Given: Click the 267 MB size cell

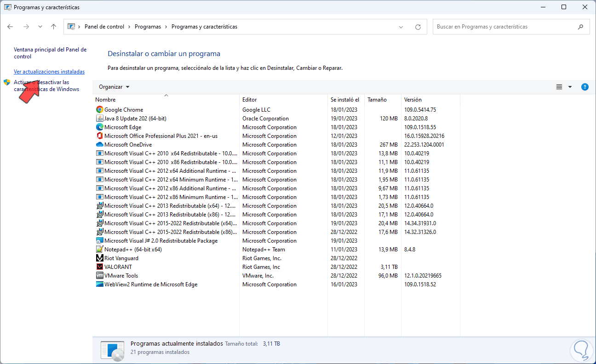Looking at the screenshot, I should tap(388, 145).
